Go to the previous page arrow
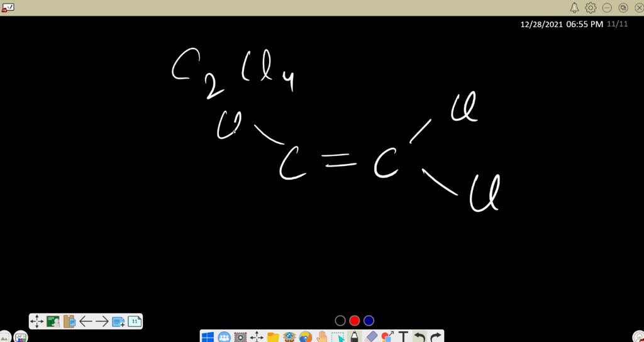 pyautogui.click(x=86, y=321)
